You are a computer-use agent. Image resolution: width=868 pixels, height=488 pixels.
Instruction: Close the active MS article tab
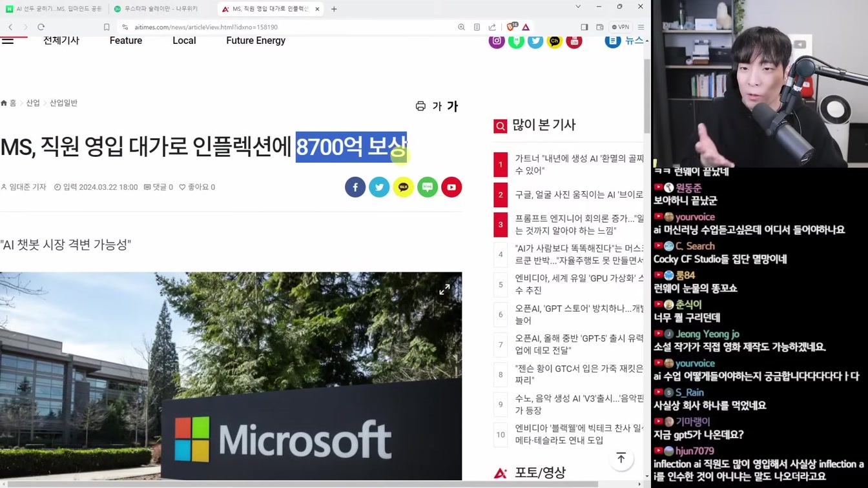pos(317,9)
